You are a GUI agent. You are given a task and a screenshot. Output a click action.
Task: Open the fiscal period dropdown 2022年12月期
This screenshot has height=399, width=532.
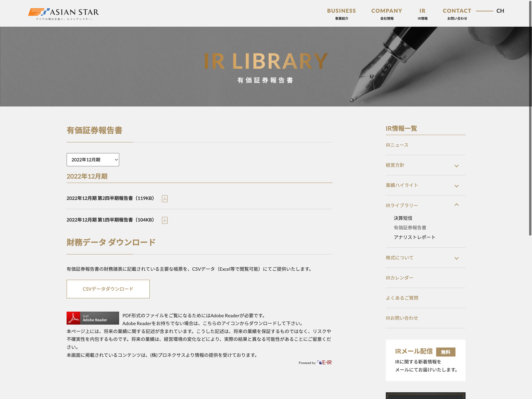click(x=93, y=160)
